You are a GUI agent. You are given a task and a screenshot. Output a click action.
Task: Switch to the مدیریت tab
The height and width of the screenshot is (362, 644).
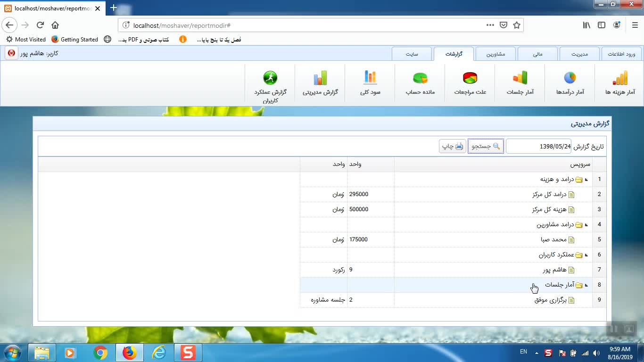579,54
